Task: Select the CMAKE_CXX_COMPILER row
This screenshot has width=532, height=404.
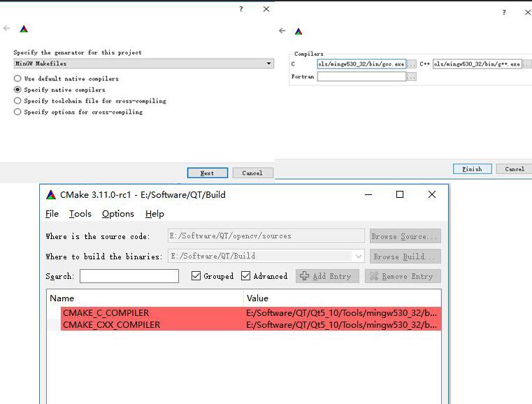Action: (251, 324)
